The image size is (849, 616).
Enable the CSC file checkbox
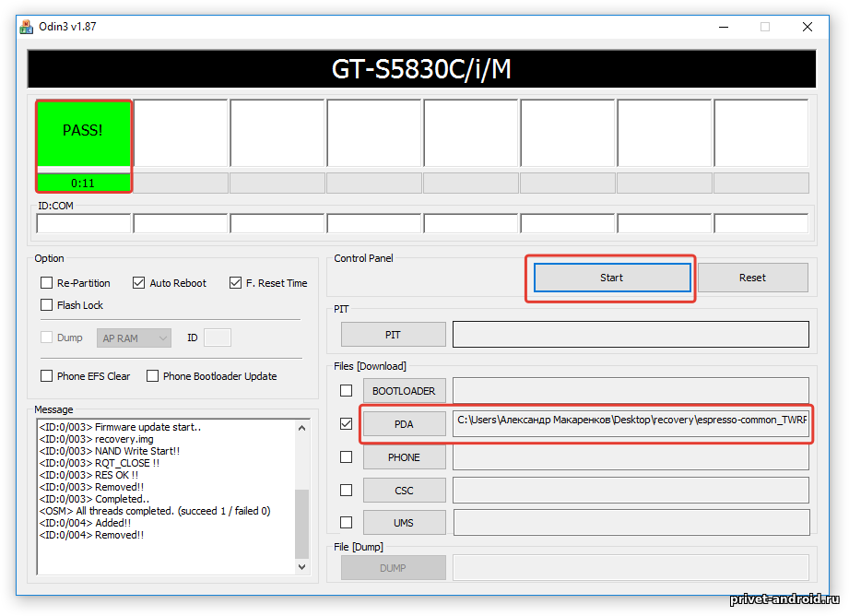tap(346, 491)
